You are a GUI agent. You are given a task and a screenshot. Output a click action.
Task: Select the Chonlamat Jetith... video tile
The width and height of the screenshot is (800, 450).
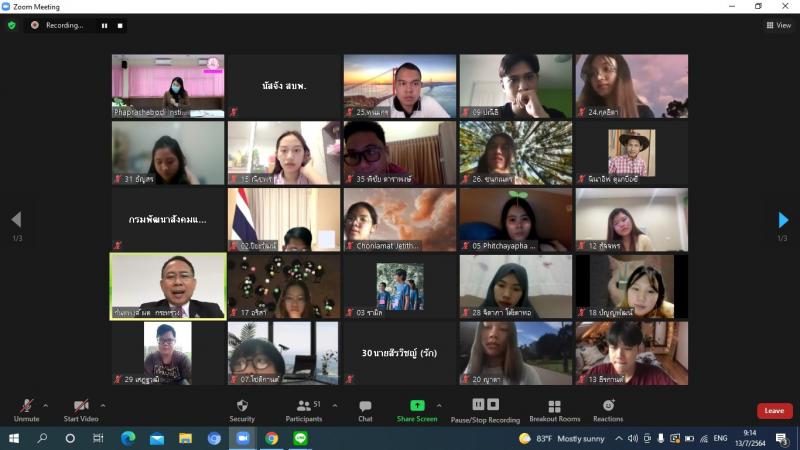pos(399,219)
